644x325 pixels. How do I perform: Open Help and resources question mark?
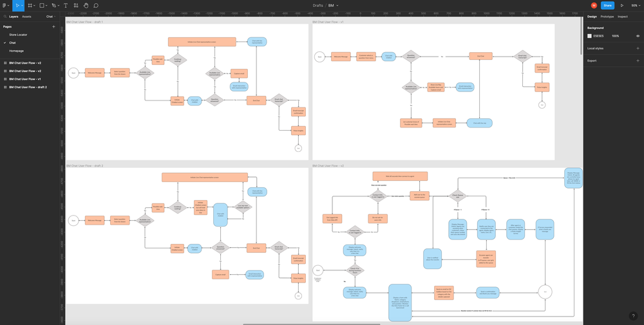[x=633, y=316]
